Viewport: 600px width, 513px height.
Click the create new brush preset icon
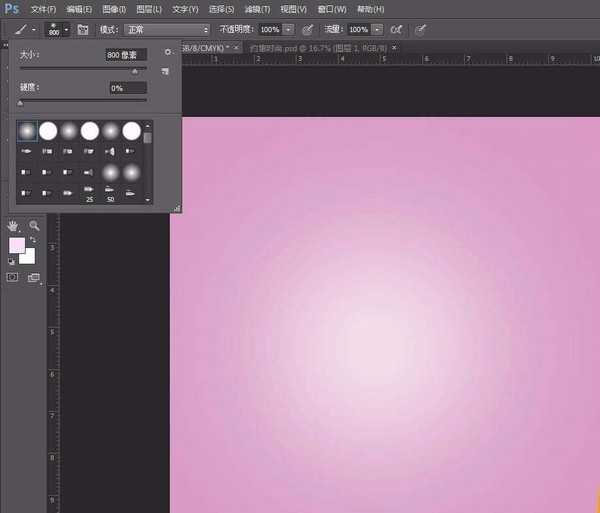pos(164,71)
